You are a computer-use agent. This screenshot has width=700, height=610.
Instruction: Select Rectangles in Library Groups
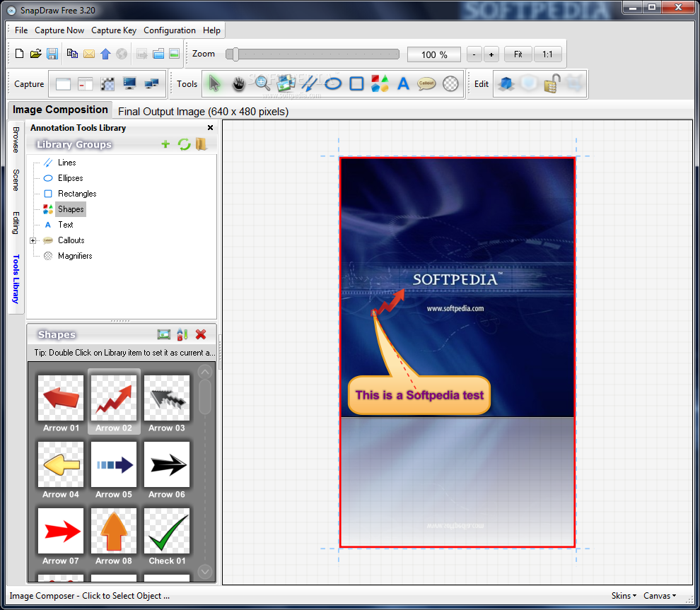(77, 194)
